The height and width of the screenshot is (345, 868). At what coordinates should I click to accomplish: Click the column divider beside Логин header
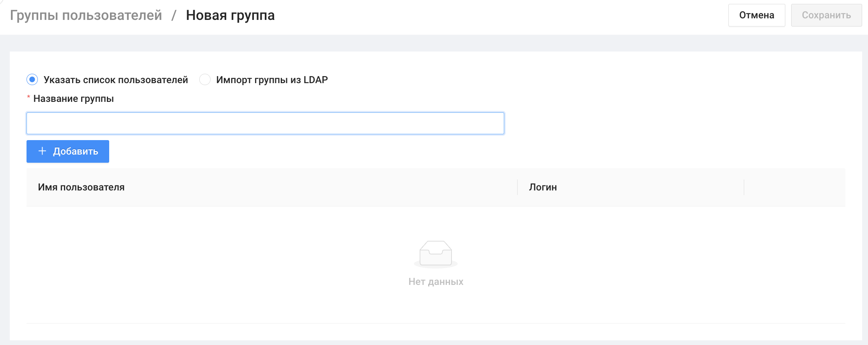click(x=744, y=187)
